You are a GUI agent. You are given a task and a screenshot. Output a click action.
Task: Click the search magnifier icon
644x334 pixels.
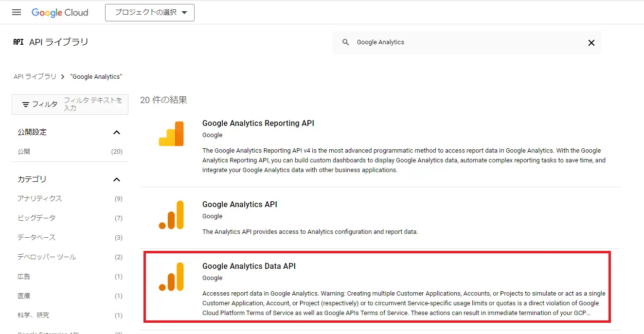pos(345,42)
